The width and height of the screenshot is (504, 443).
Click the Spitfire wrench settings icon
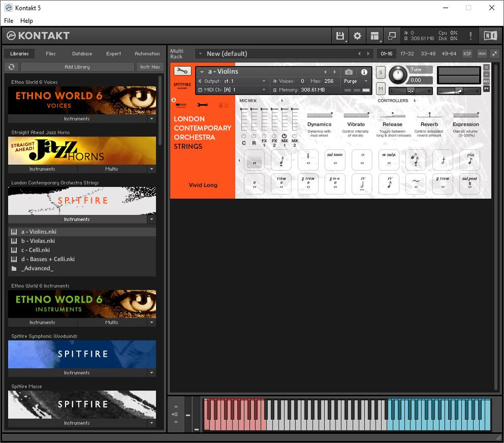click(x=203, y=105)
